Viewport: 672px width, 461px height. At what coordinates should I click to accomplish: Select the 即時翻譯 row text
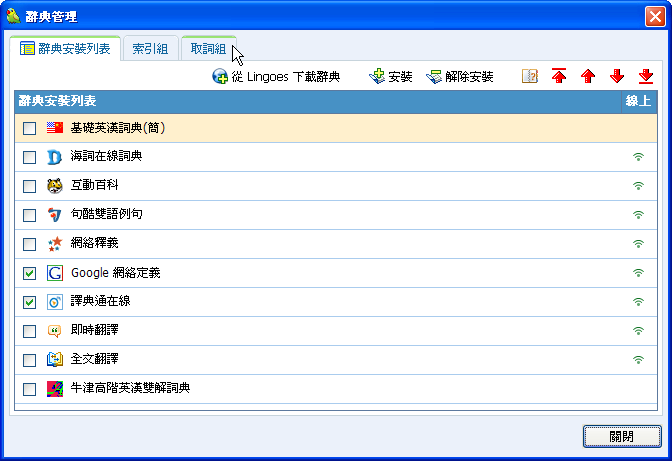(94, 330)
